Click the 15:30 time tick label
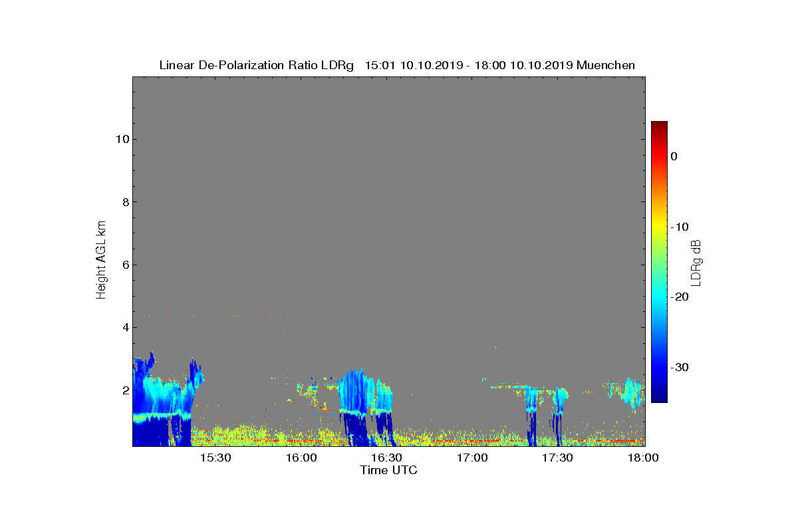 (x=215, y=458)
